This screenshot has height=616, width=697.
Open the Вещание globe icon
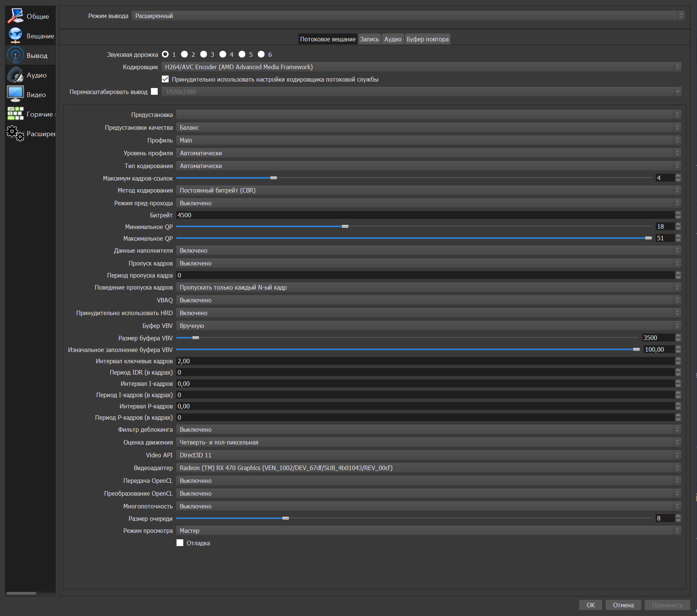[x=15, y=36]
